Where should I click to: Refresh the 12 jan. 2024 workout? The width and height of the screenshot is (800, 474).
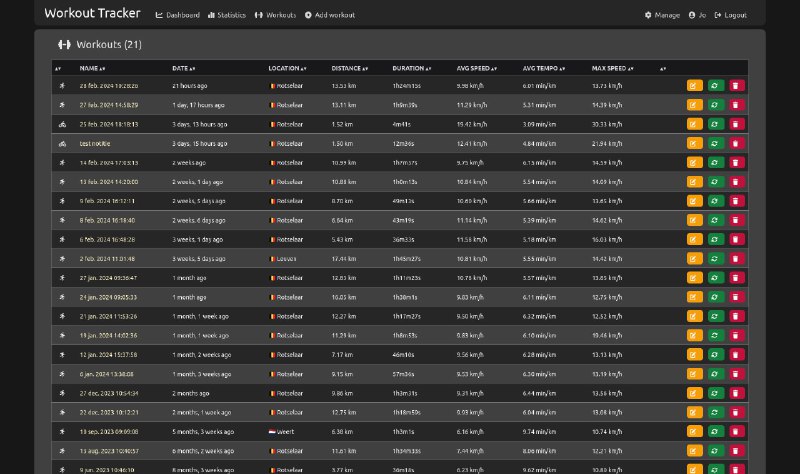pos(716,354)
